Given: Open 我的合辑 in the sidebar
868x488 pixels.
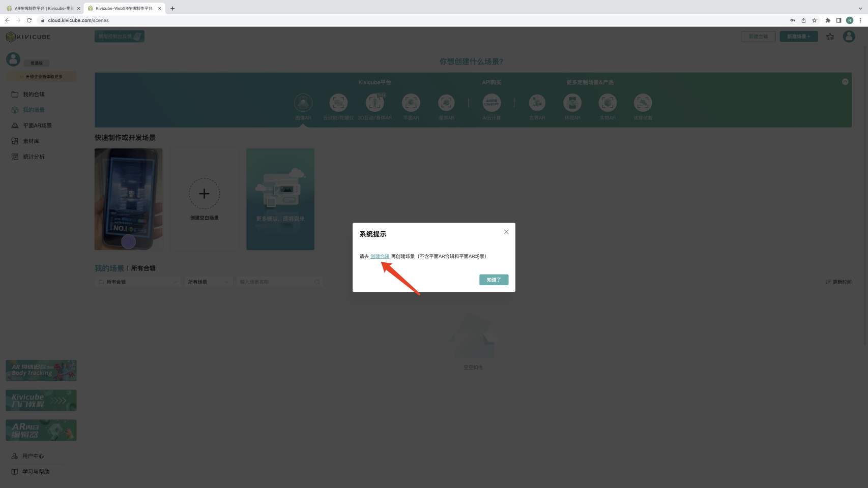Looking at the screenshot, I should coord(34,94).
